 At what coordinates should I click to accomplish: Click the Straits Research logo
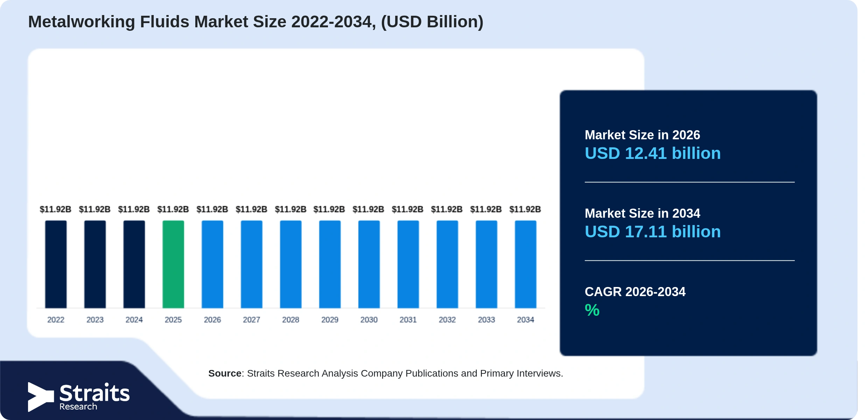(x=79, y=397)
